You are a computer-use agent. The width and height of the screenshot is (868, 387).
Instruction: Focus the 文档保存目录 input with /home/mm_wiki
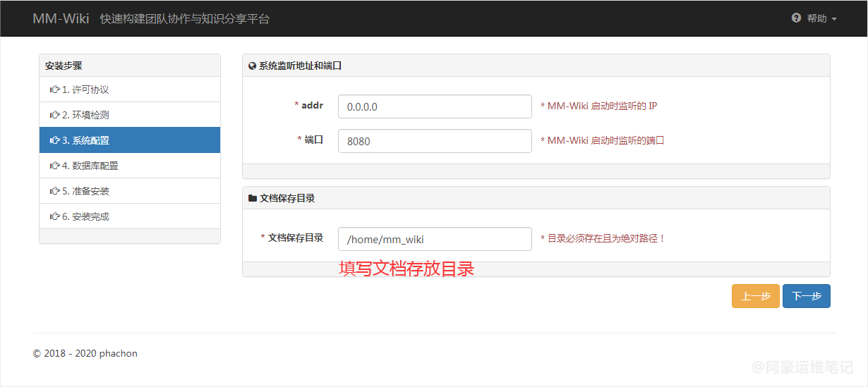click(x=435, y=239)
